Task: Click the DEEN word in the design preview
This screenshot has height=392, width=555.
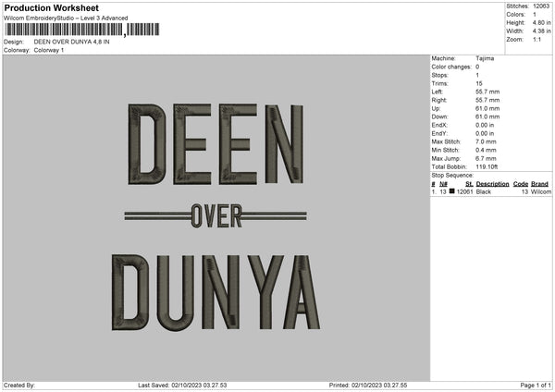Action: [x=216, y=144]
